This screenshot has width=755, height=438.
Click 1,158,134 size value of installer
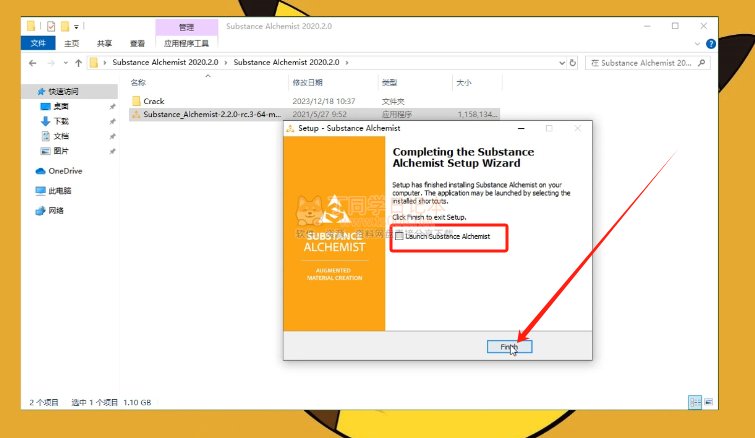(477, 114)
